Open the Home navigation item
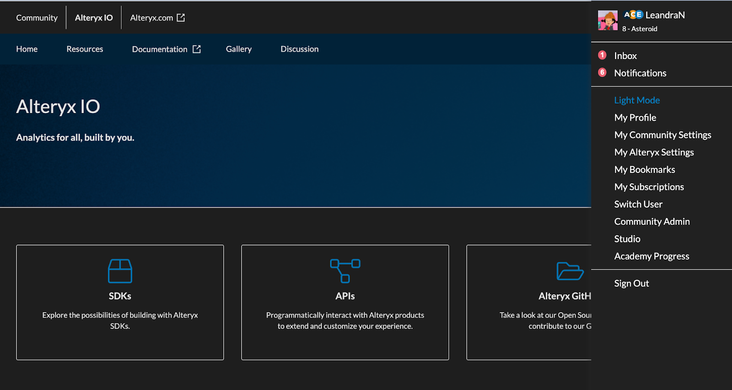732x390 pixels. 27,49
